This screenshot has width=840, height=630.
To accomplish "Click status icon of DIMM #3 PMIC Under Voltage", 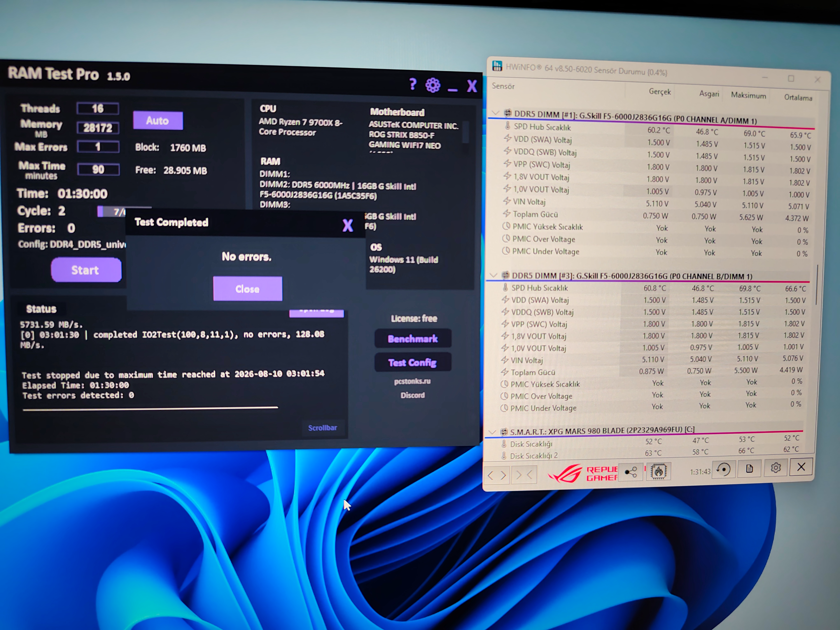I will pos(504,408).
